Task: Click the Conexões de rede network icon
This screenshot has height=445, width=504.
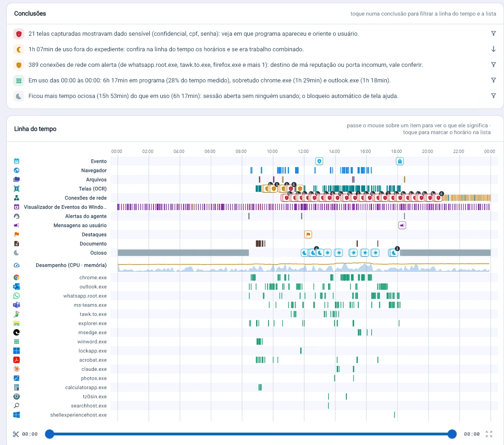Action: [16, 198]
